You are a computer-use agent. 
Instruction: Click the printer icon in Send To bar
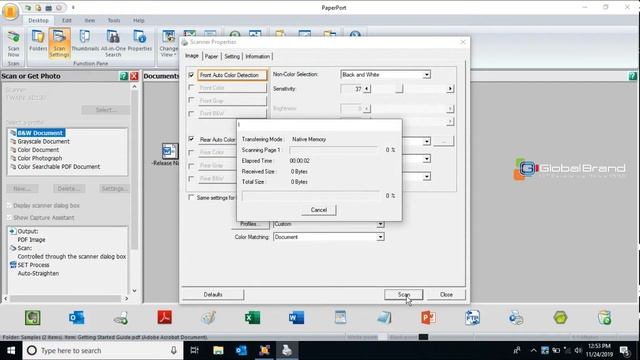[516, 318]
